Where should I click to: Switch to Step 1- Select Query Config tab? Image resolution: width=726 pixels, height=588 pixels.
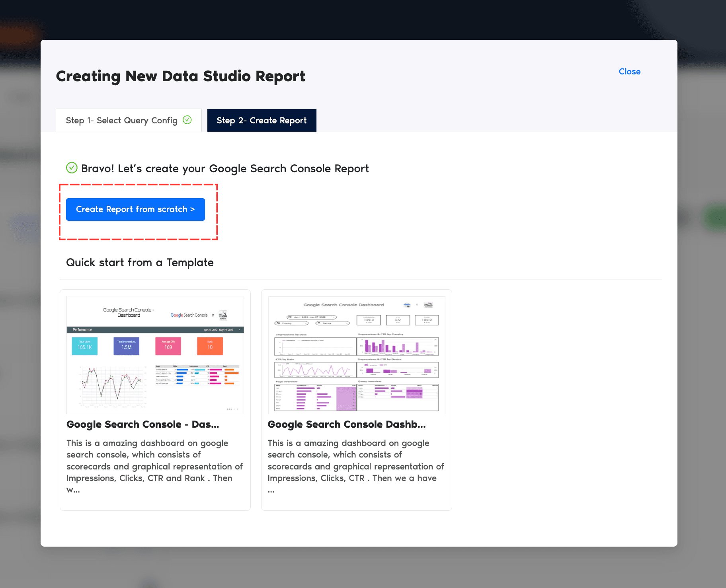(128, 121)
